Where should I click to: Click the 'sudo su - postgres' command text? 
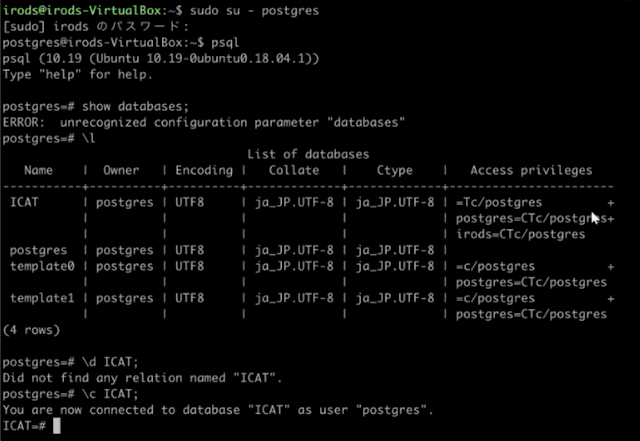click(254, 11)
